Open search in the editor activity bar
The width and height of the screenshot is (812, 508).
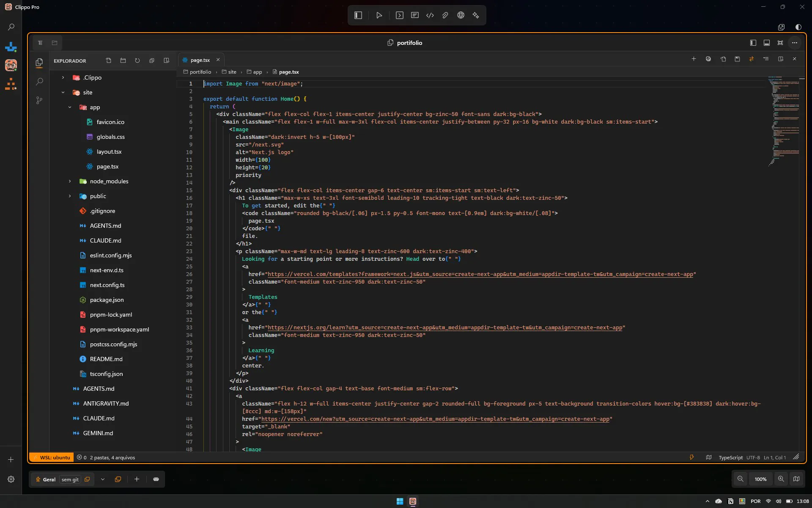pyautogui.click(x=39, y=81)
